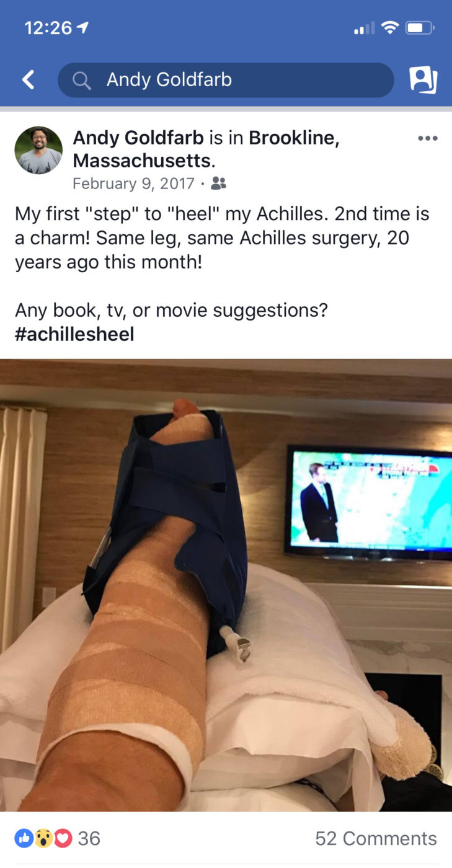
Task: Tap the Love heart reaction icon
Action: pos(62,838)
